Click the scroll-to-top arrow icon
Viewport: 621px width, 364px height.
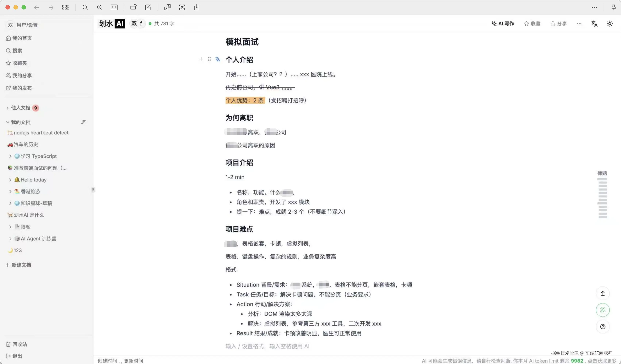(x=603, y=293)
